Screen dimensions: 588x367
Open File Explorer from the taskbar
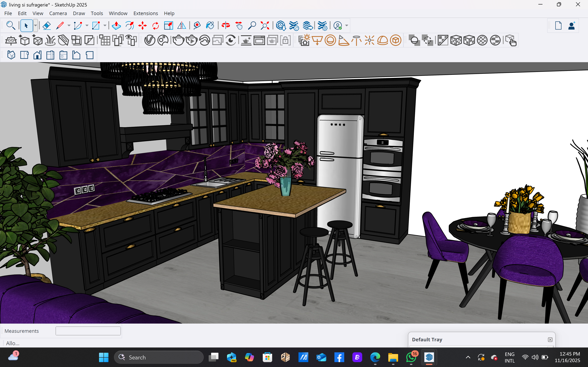(x=393, y=357)
